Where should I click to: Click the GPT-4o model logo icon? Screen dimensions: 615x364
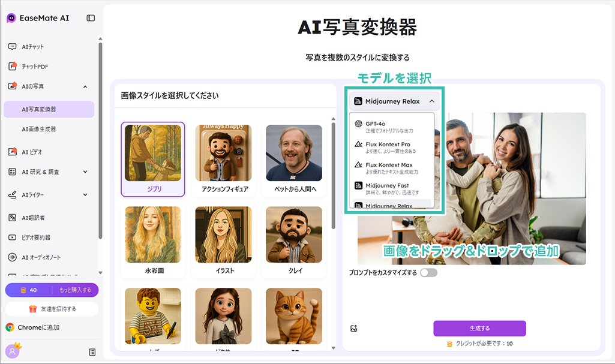(x=358, y=124)
